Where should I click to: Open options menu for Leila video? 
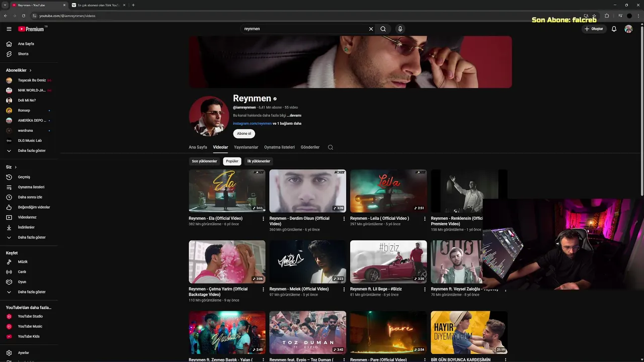pos(425,219)
